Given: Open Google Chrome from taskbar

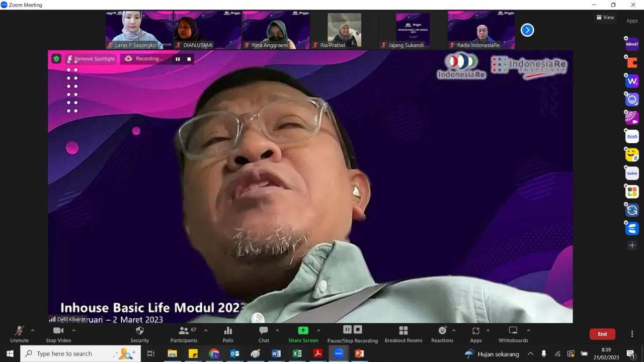Looking at the screenshot, I should 214,353.
